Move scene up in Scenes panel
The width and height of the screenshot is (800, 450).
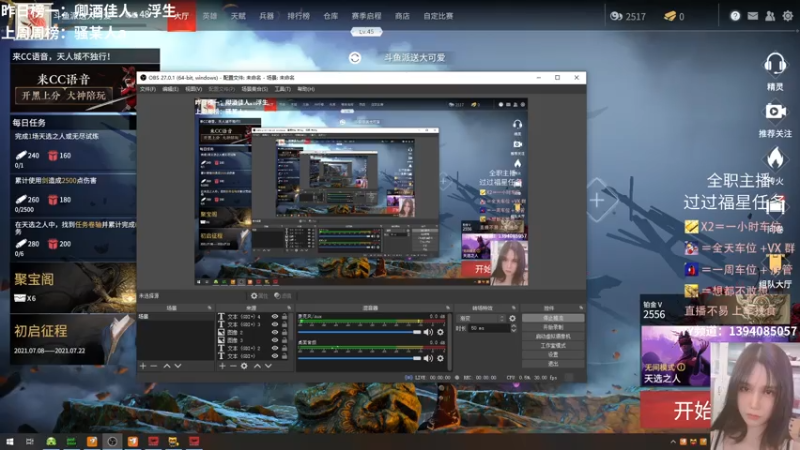(x=167, y=366)
